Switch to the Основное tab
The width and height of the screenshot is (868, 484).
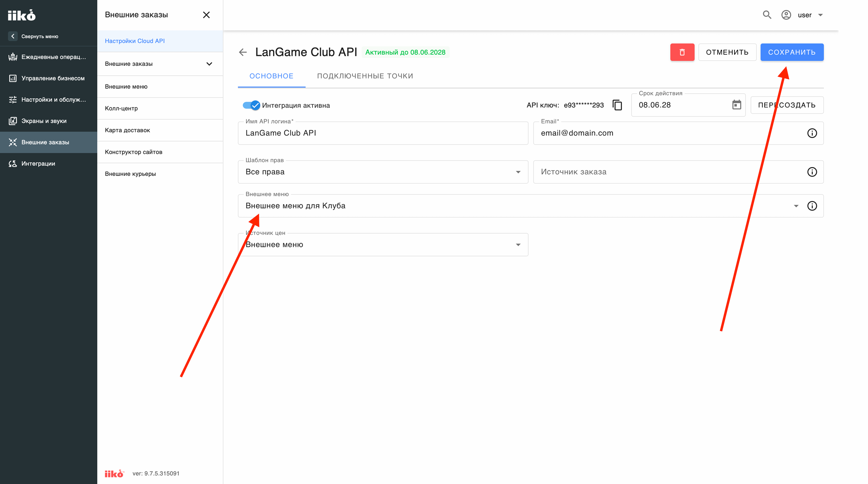272,76
